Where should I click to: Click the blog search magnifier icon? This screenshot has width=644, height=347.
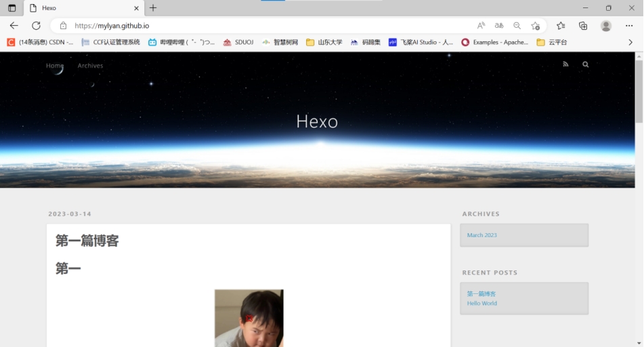coord(586,65)
